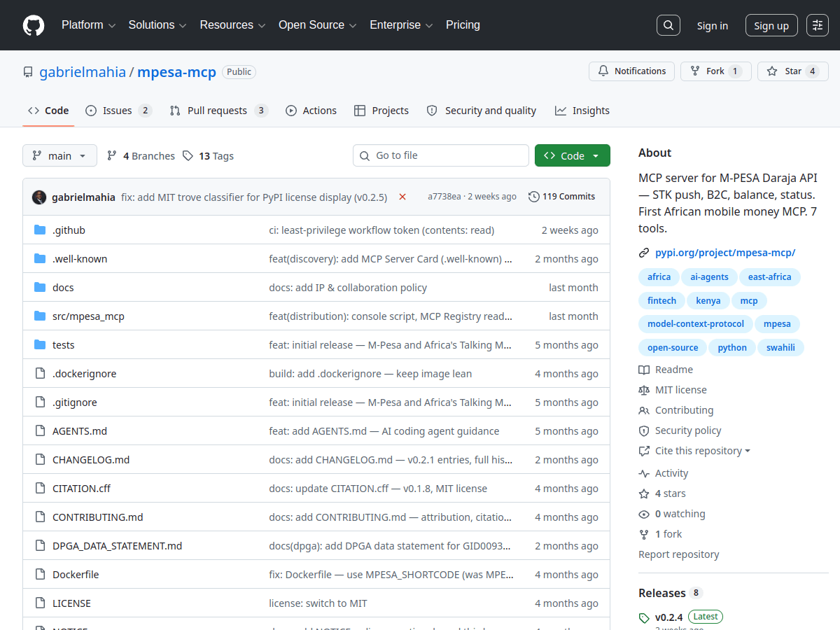Open the pypi.org/project/mpesa-mcp/ link
The height and width of the screenshot is (630, 840).
725,253
